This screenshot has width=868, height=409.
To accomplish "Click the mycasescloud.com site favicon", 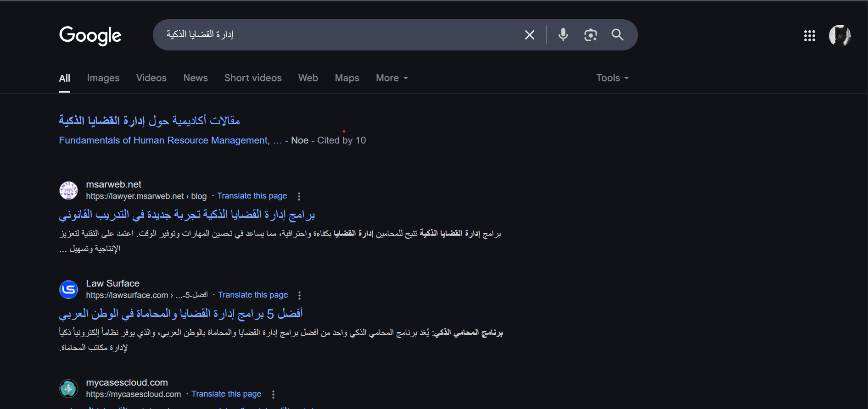I will (69, 388).
